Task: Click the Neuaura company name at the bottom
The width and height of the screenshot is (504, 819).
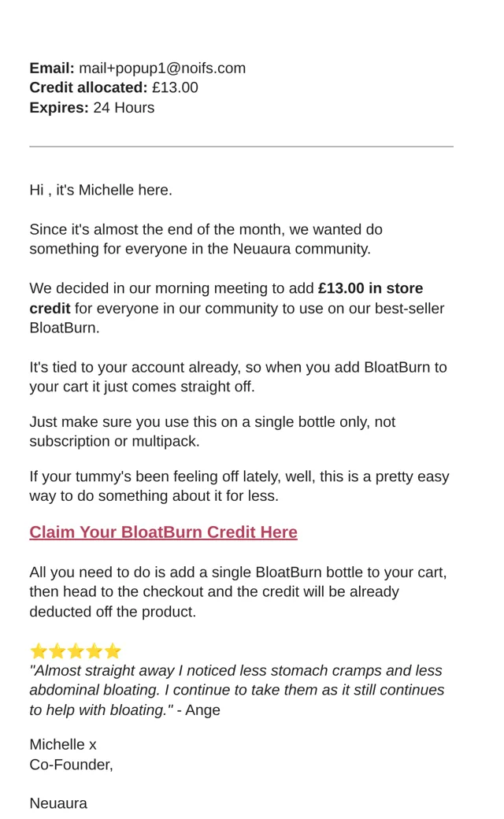Action: click(58, 803)
